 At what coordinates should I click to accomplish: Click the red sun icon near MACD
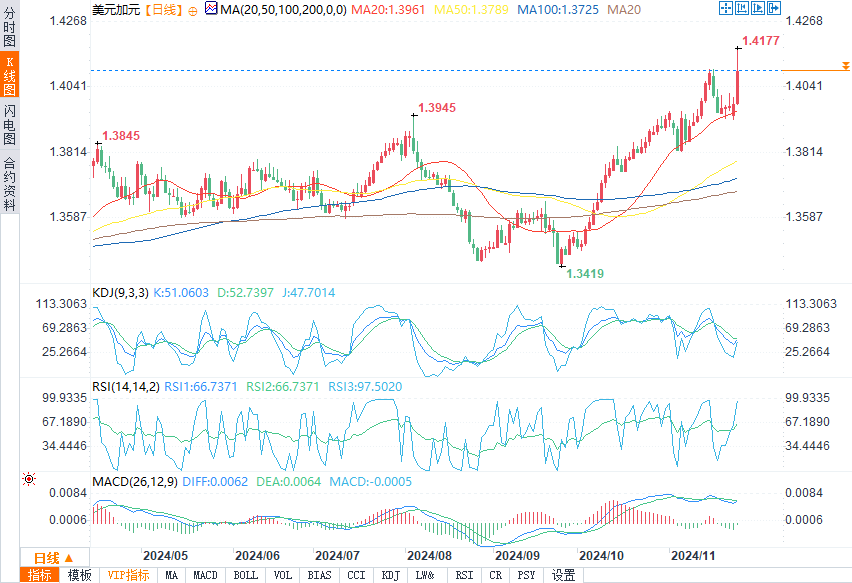29,479
